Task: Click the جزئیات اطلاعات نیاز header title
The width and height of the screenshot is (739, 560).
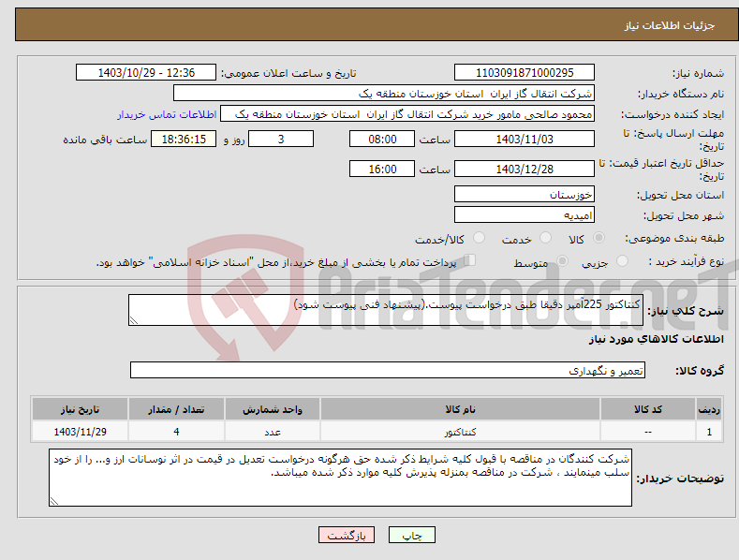Action: 670,25
